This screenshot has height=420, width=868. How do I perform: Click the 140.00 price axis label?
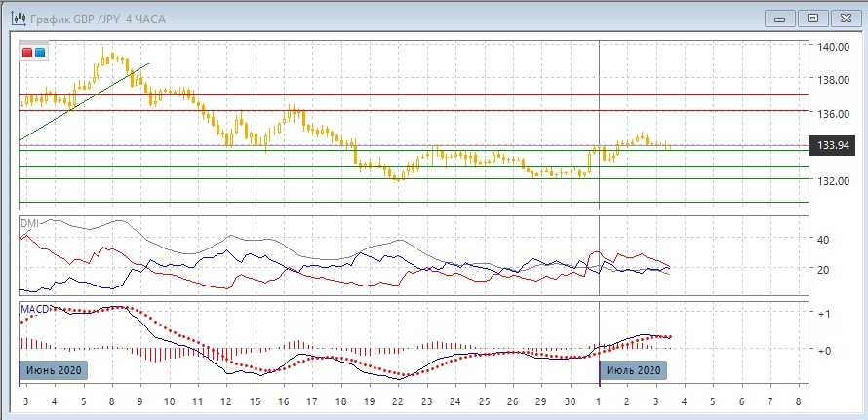coord(832,47)
